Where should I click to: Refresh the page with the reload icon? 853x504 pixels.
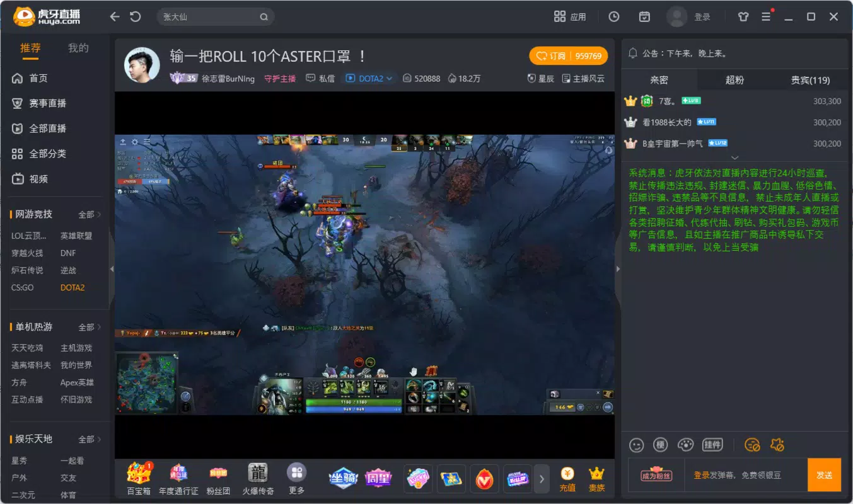[x=135, y=17]
